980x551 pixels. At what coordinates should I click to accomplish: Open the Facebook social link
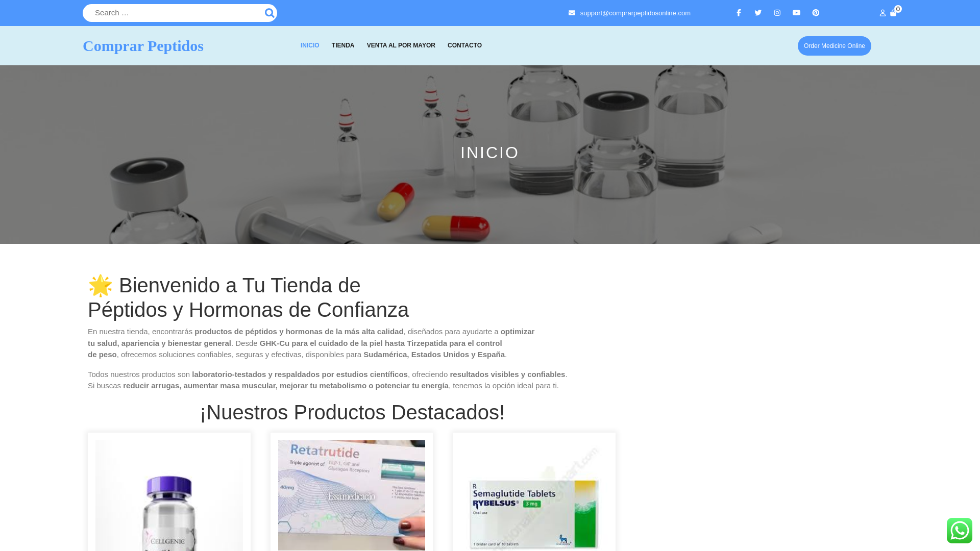tap(739, 13)
